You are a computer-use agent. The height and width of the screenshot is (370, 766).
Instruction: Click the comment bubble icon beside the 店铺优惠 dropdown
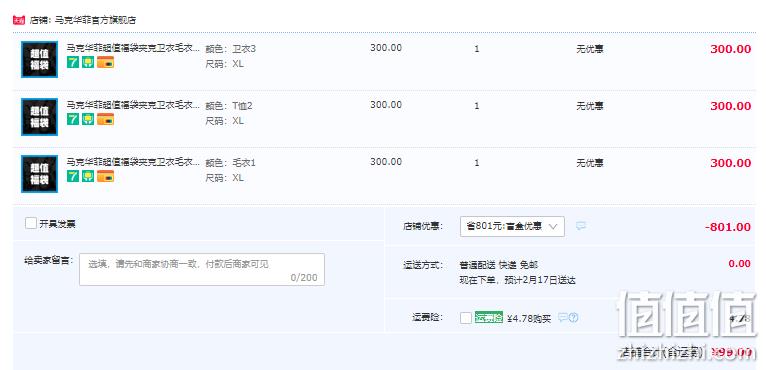click(x=581, y=226)
